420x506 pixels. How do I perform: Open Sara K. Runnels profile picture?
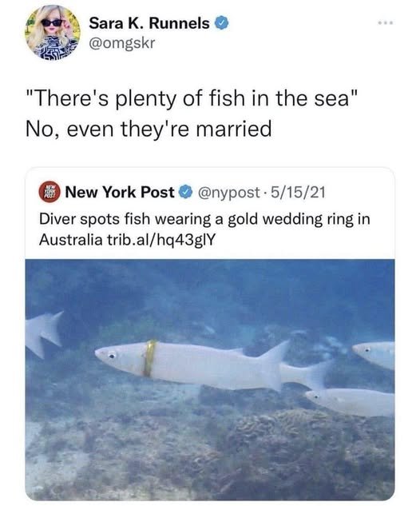(x=52, y=32)
